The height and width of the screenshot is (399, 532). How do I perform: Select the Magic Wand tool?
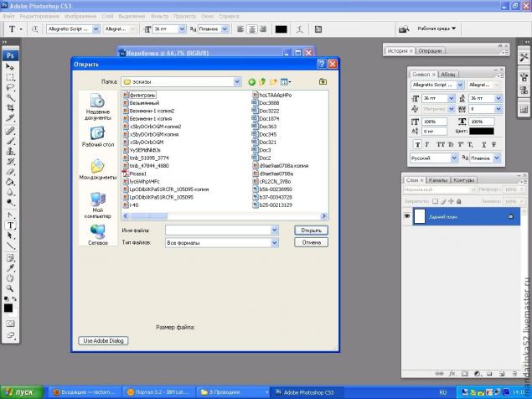(x=10, y=98)
